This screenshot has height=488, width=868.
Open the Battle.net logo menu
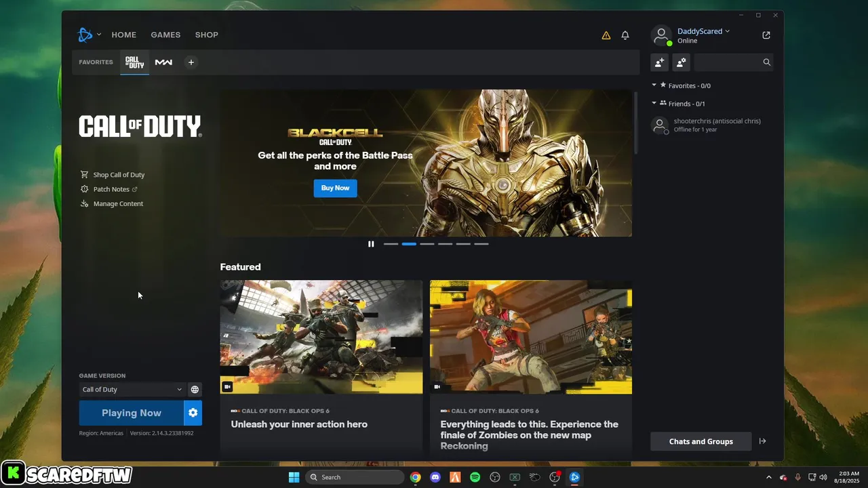tap(85, 35)
